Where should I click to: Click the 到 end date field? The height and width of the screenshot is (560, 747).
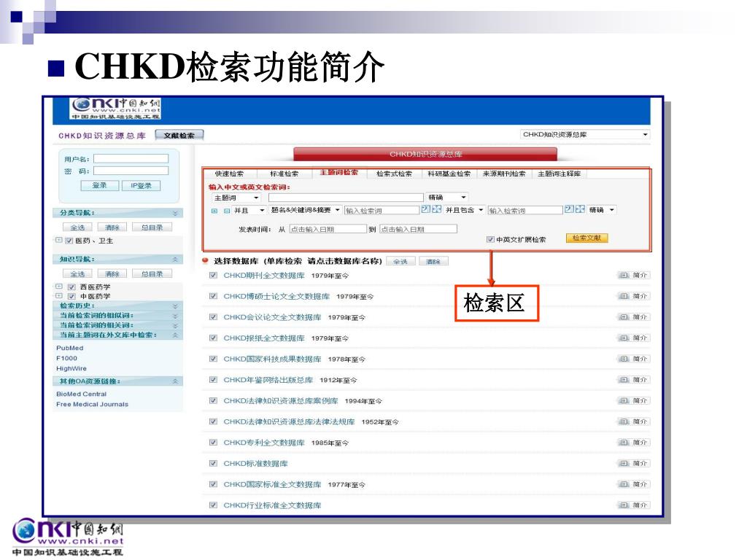click(x=418, y=229)
